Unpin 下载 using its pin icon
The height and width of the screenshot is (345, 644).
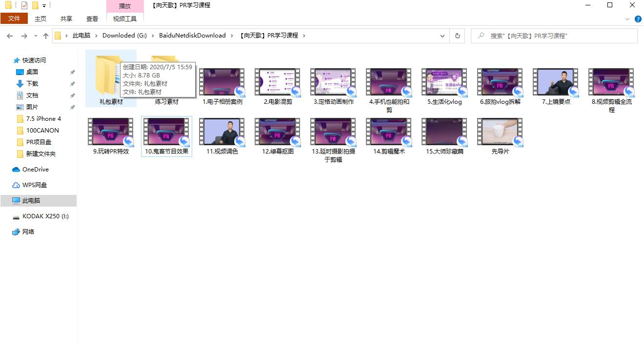click(x=72, y=84)
